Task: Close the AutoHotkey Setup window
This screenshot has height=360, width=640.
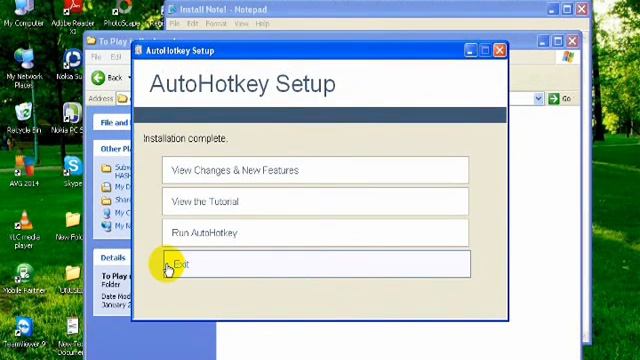Action: point(500,51)
